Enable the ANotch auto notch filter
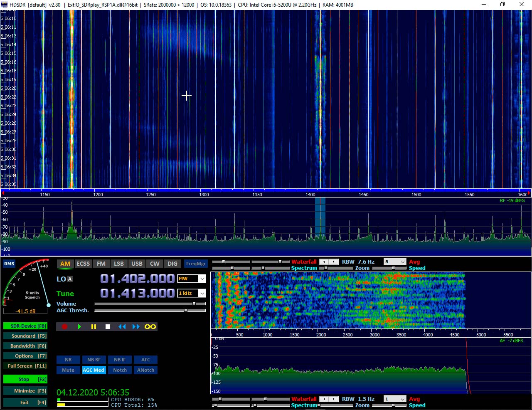This screenshot has width=532, height=410. tap(145, 370)
